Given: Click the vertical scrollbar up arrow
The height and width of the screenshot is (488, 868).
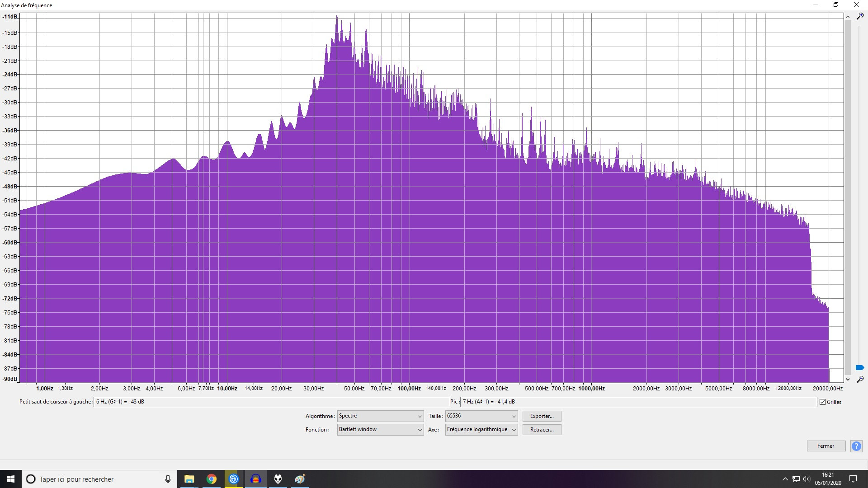Looking at the screenshot, I should pyautogui.click(x=848, y=17).
